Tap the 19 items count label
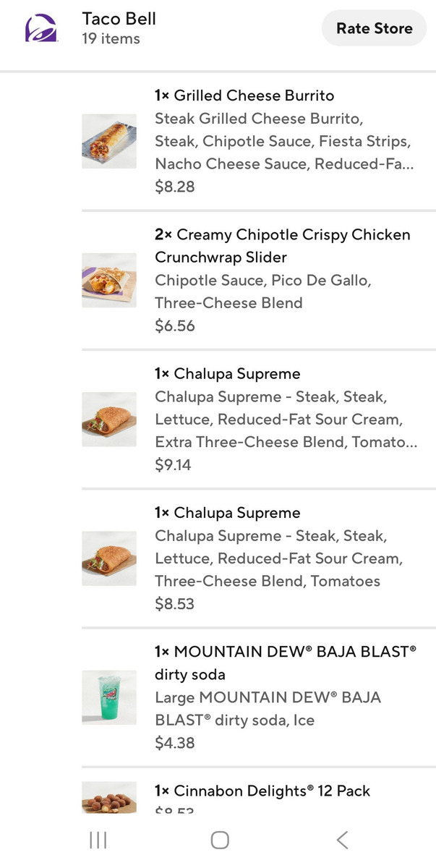Viewport: 436px width, 868px height. click(111, 39)
